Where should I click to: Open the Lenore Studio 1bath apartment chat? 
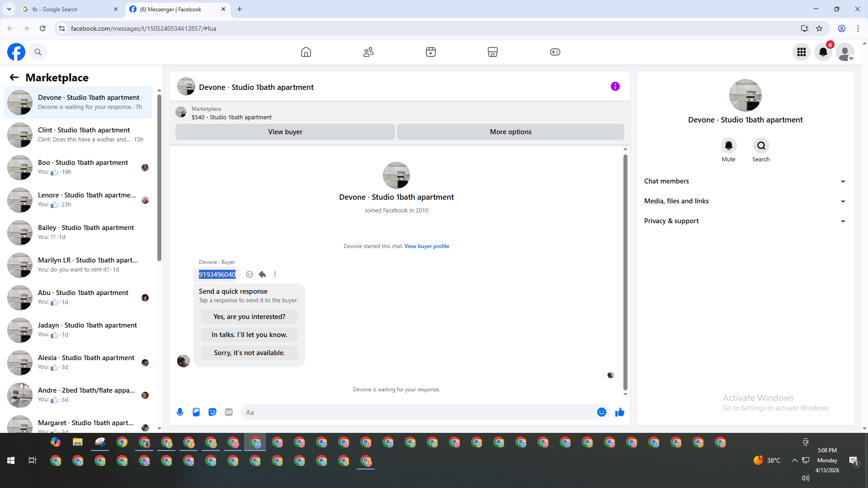[x=78, y=200]
